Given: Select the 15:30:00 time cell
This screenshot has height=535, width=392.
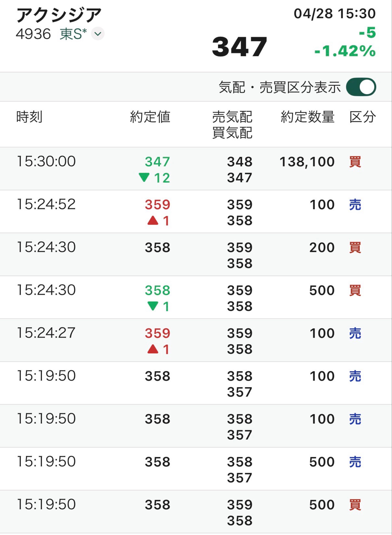Looking at the screenshot, I should [46, 161].
